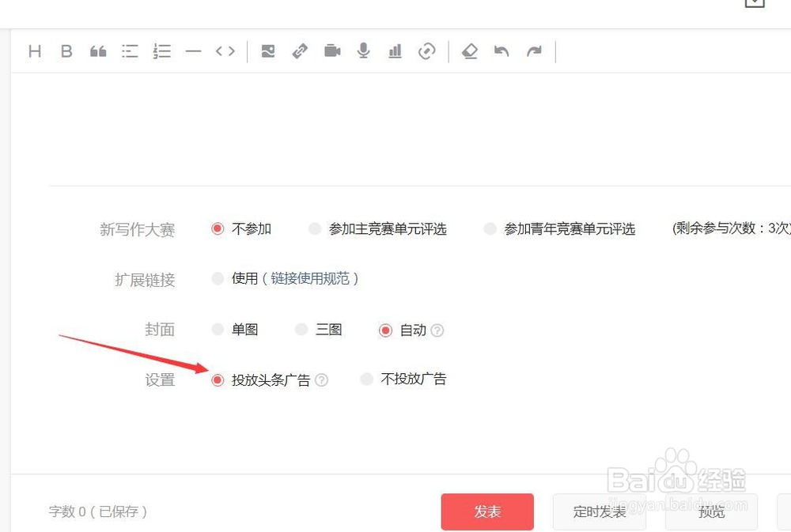Undo the last edit
Screen dimensions: 791x532
point(501,51)
